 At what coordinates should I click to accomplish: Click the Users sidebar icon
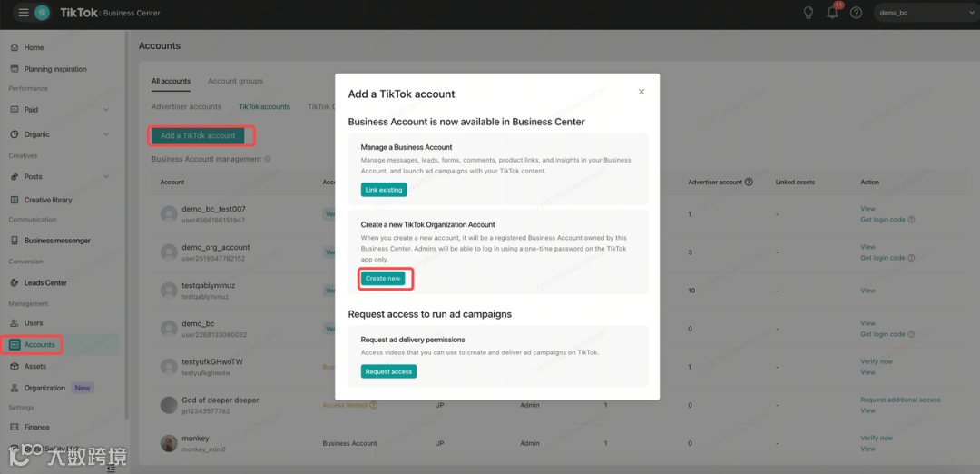(x=15, y=323)
